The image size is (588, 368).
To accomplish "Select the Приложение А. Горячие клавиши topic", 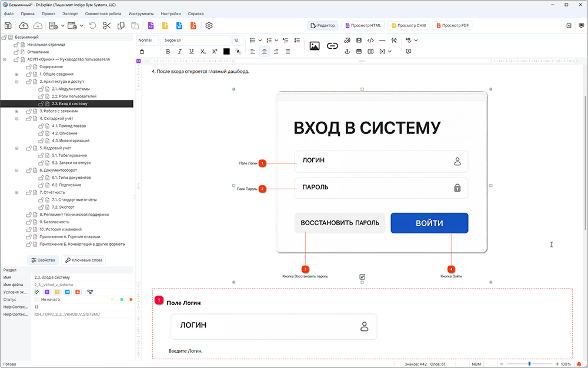I will 70,236.
